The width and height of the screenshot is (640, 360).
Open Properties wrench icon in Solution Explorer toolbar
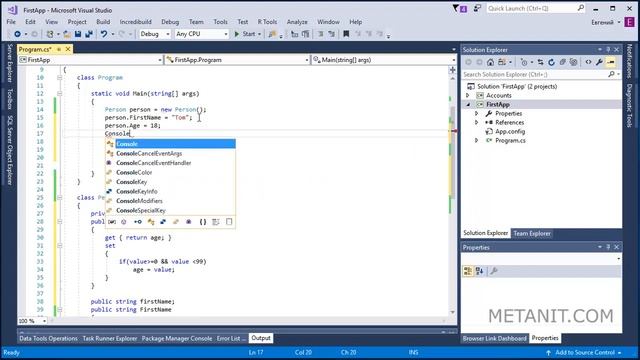599,62
